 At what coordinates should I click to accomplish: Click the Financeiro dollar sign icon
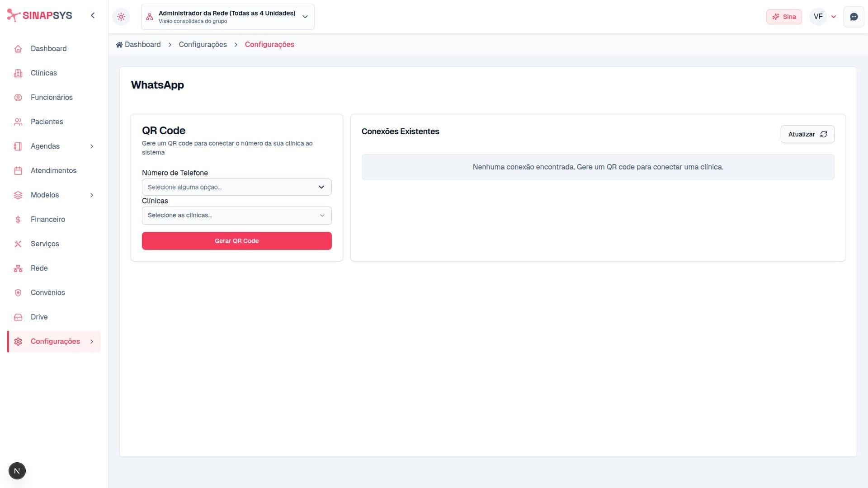click(18, 220)
